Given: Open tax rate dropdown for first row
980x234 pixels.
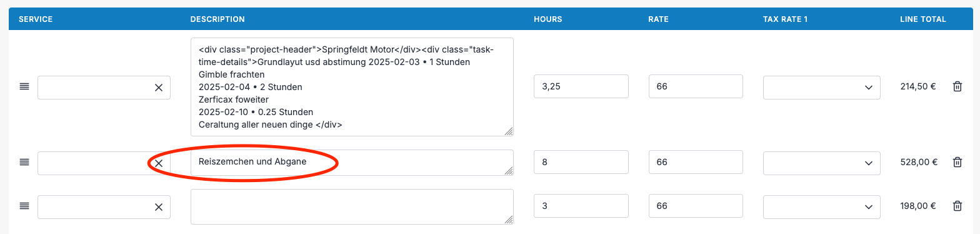Looking at the screenshot, I should 822,88.
